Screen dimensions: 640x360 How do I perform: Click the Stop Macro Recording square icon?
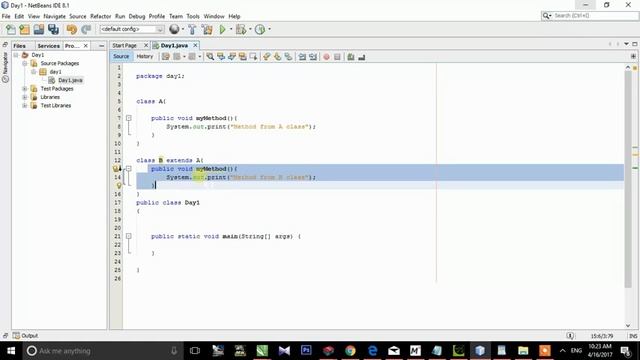(x=337, y=57)
